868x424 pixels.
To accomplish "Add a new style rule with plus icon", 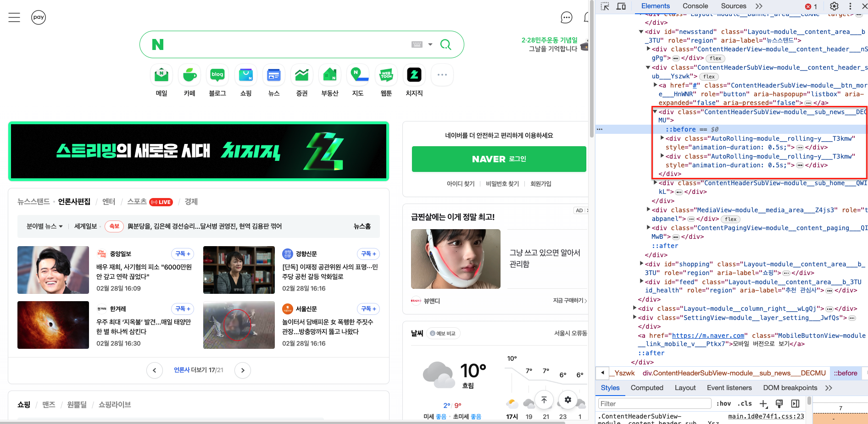I will click(763, 403).
